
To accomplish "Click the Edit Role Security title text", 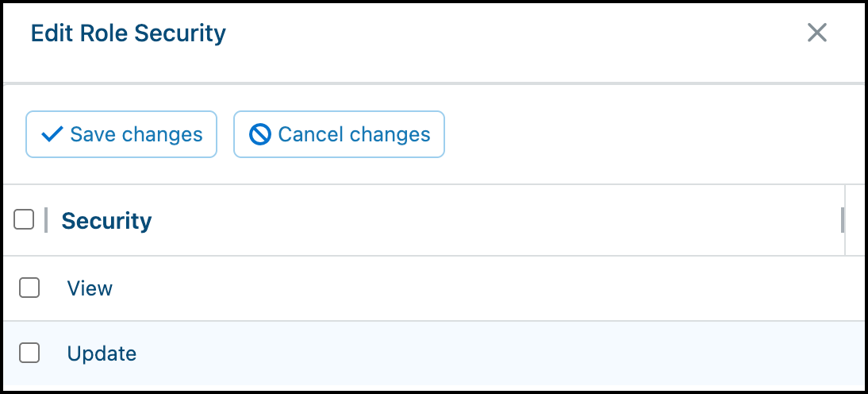I will [x=128, y=33].
